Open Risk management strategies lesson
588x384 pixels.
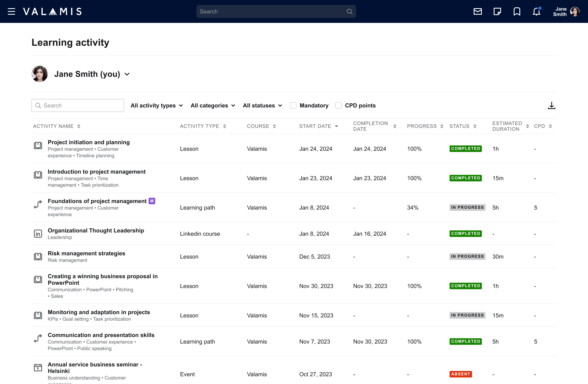click(86, 253)
